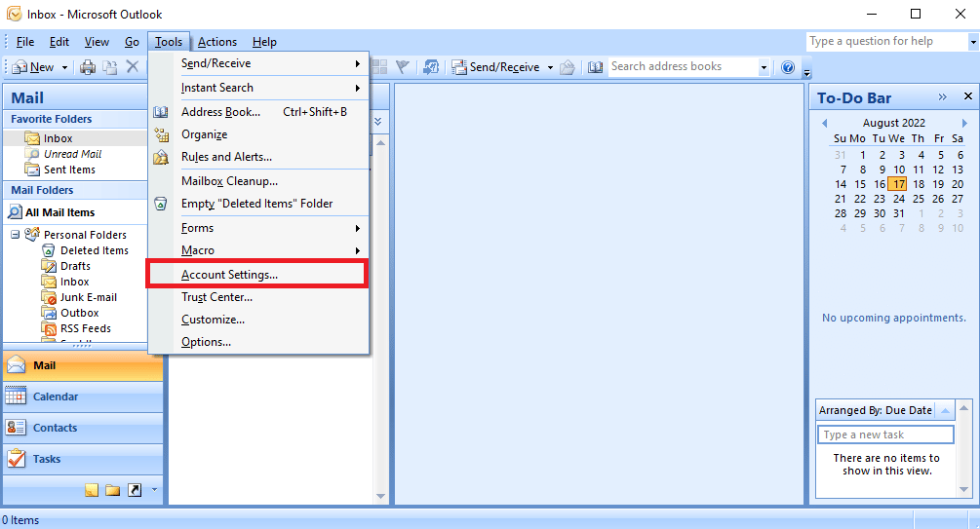The height and width of the screenshot is (529, 980).
Task: Click the Move to Folder icon
Action: (x=110, y=67)
